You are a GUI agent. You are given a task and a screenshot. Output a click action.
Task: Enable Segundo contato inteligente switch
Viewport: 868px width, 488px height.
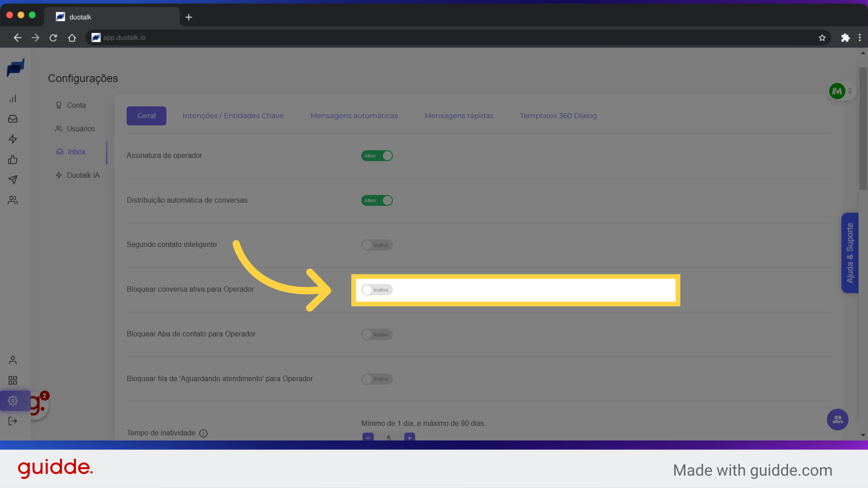(377, 245)
